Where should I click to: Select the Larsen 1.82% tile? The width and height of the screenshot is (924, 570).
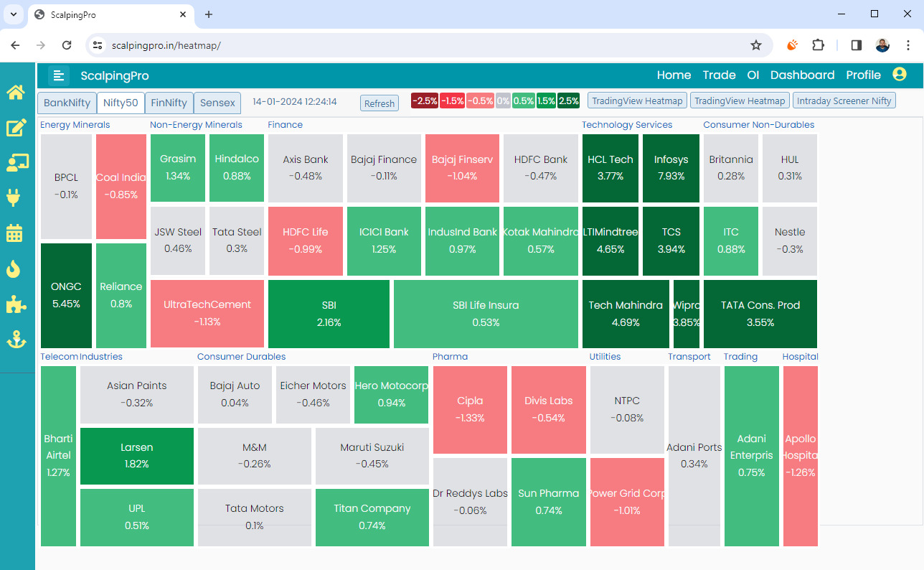(x=136, y=456)
